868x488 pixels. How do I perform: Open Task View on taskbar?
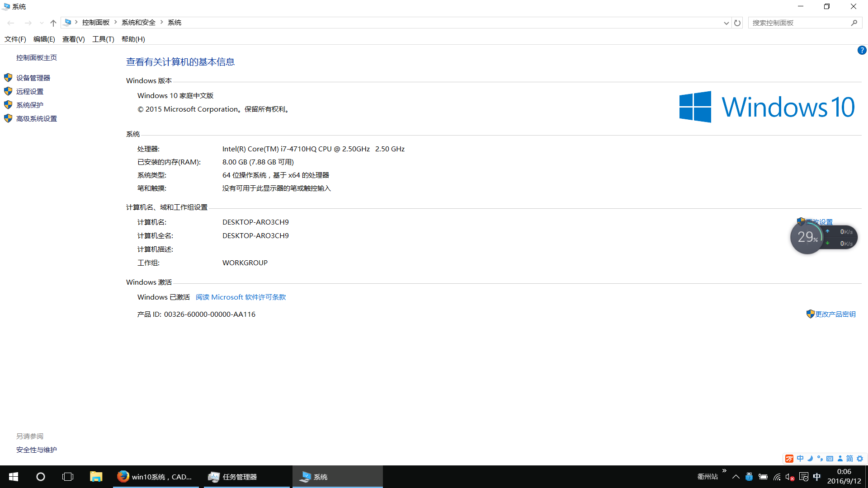click(x=68, y=477)
